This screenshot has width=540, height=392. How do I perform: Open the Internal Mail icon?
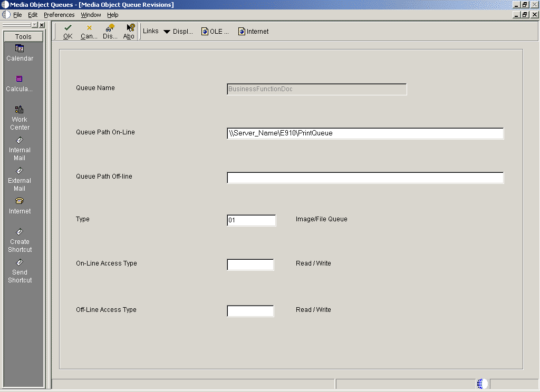[x=20, y=140]
